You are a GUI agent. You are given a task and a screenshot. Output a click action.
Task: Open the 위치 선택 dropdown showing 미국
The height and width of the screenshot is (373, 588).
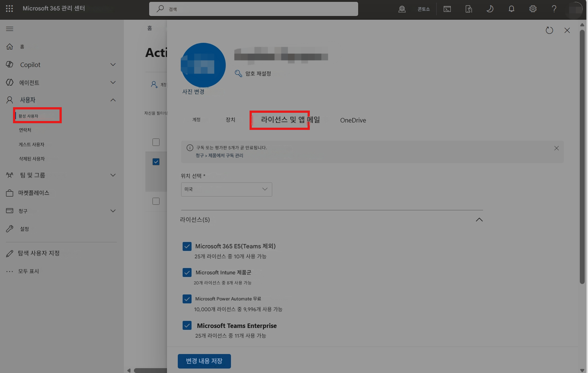226,189
